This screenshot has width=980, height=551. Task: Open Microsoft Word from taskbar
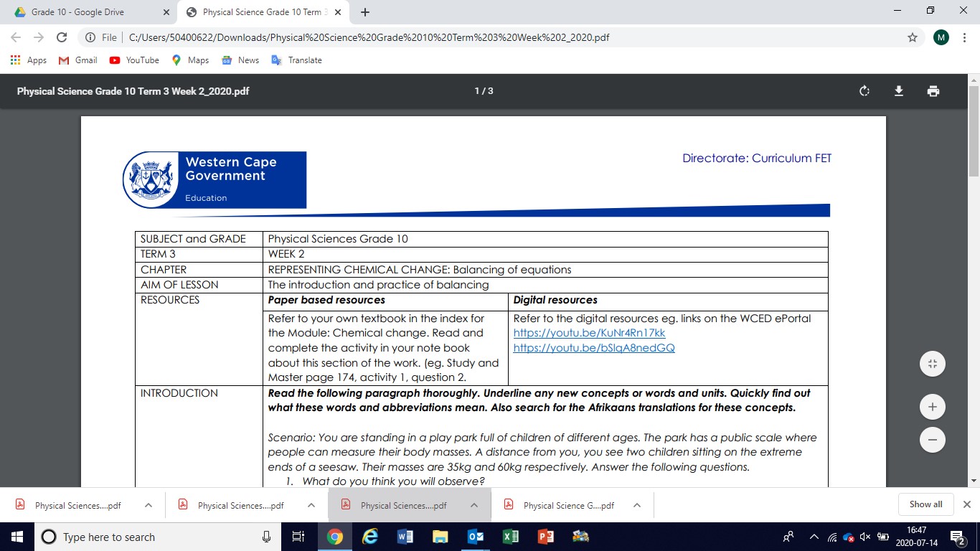(405, 537)
